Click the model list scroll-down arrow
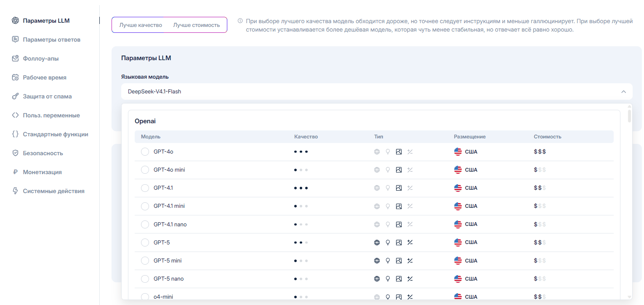644x305 pixels. click(x=630, y=297)
